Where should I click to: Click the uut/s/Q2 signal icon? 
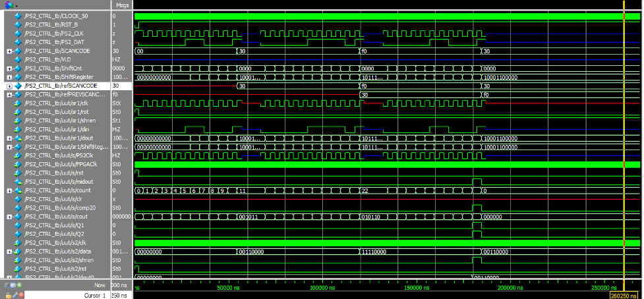18,234
